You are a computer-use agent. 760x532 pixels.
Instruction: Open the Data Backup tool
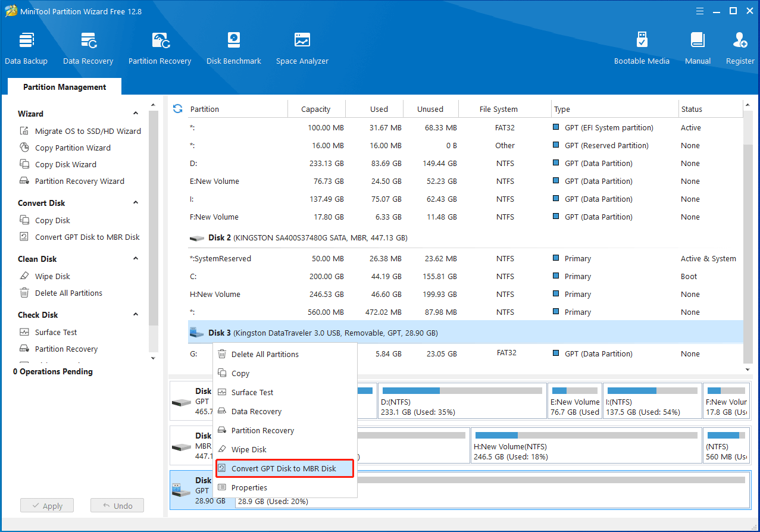click(x=26, y=49)
